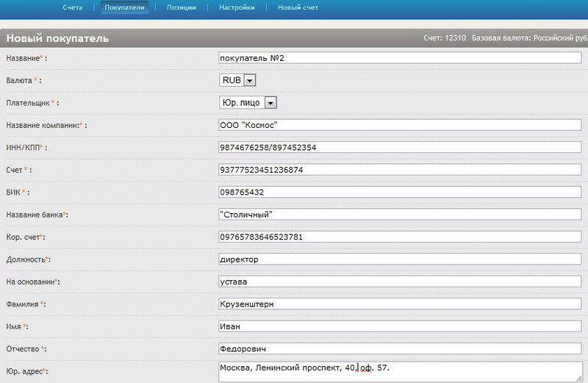Click the Базовая валюта header text
This screenshot has width=588, height=383.
coord(529,38)
